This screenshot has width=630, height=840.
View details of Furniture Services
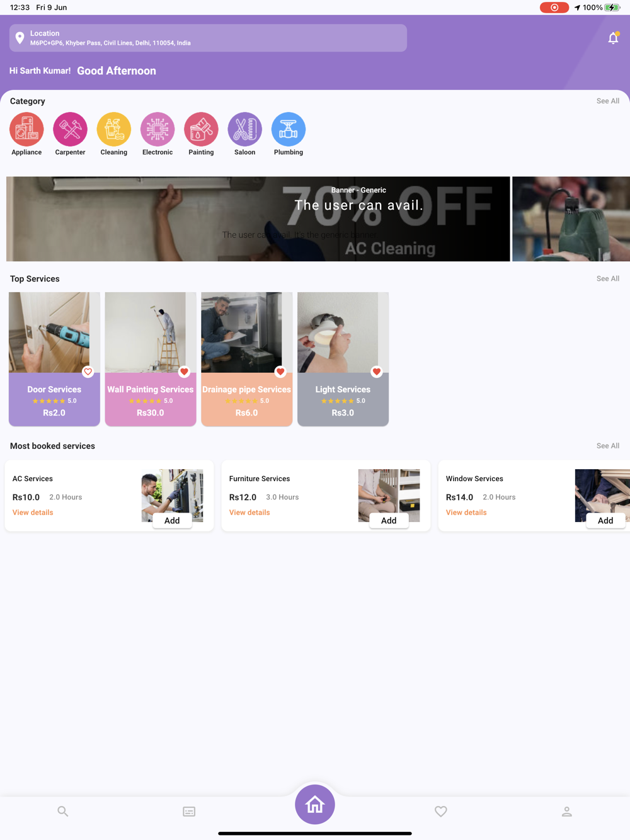click(249, 513)
